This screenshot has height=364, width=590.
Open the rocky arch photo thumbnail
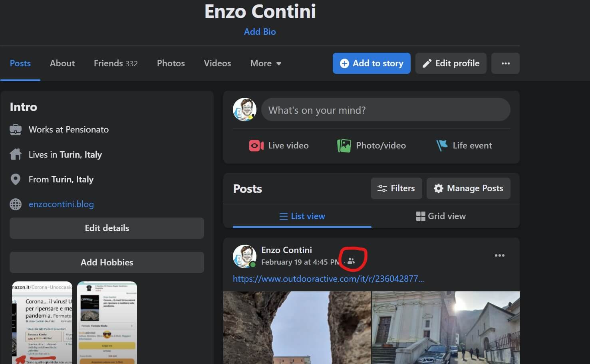297,327
